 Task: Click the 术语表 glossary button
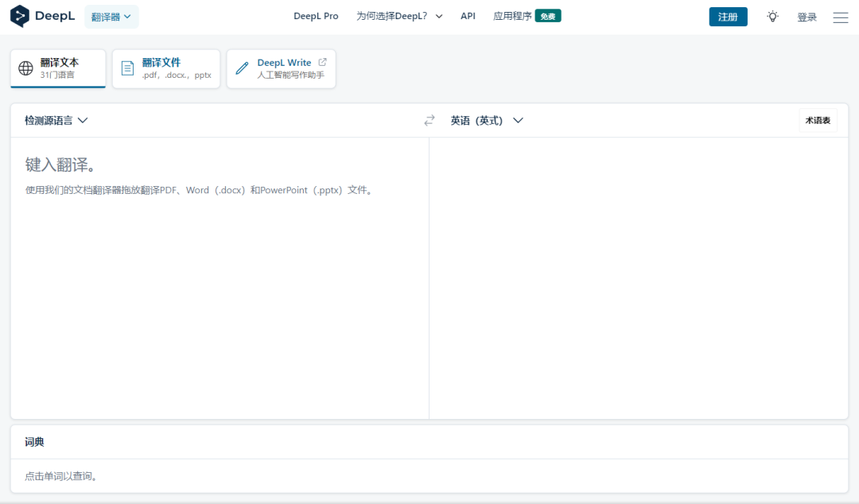click(818, 121)
